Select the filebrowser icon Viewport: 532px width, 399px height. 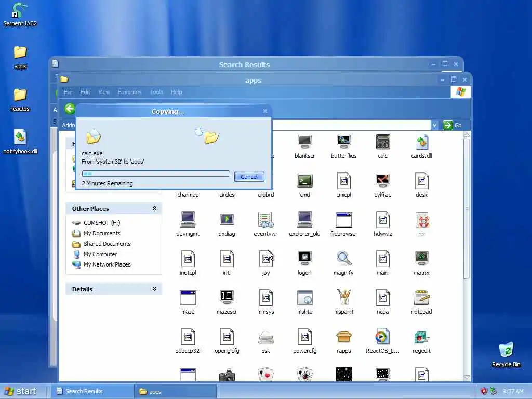pyautogui.click(x=344, y=220)
